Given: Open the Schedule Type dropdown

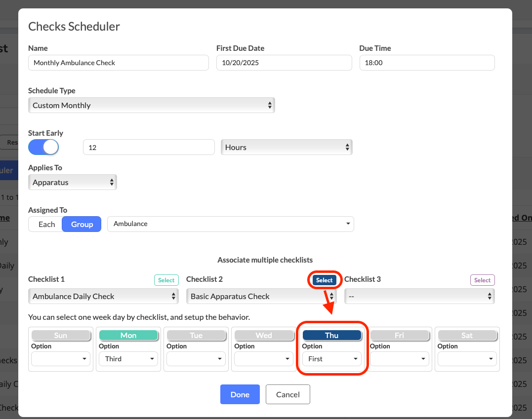Looking at the screenshot, I should point(151,105).
